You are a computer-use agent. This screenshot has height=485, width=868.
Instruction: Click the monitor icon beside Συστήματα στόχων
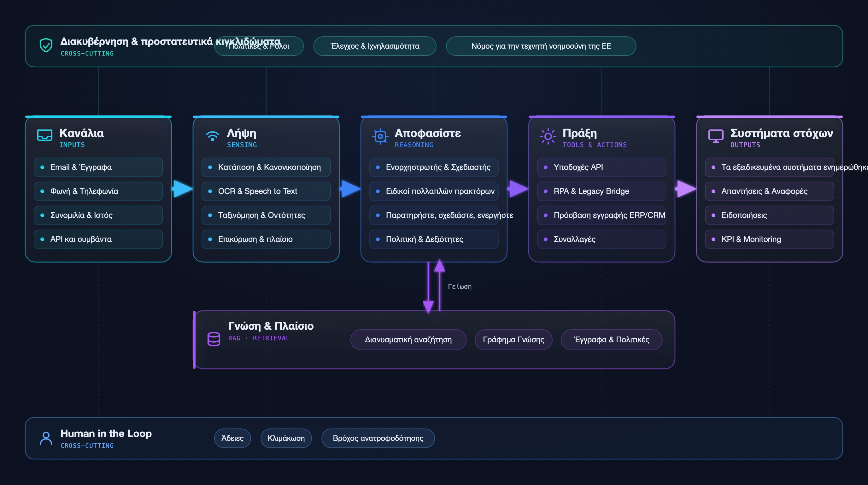click(716, 136)
